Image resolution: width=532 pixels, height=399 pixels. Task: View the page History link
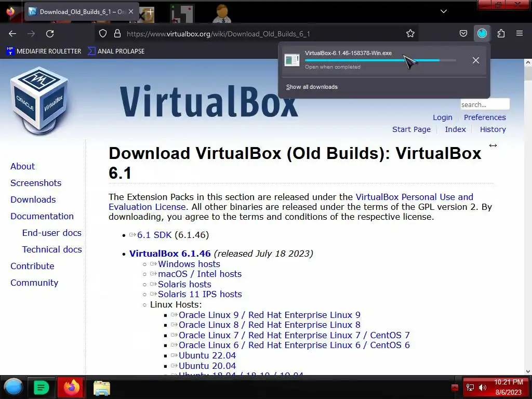[493, 129]
